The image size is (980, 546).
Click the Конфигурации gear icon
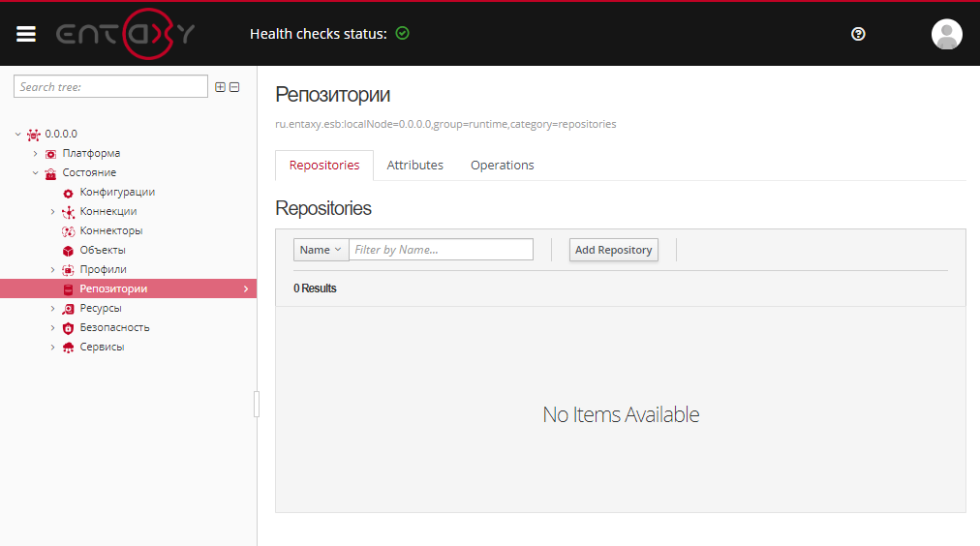pos(68,193)
